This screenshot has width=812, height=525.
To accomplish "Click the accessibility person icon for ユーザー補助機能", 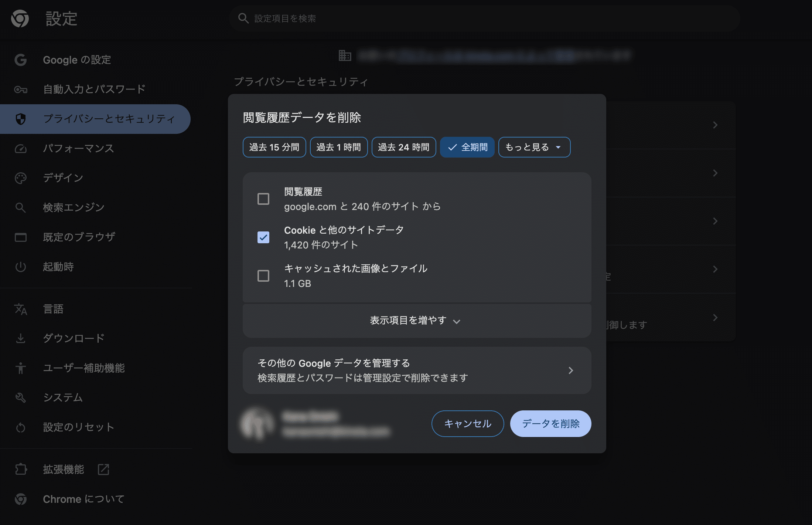I will [21, 368].
